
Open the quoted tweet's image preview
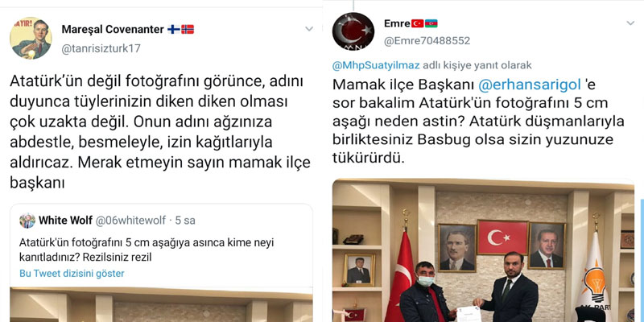click(161, 304)
